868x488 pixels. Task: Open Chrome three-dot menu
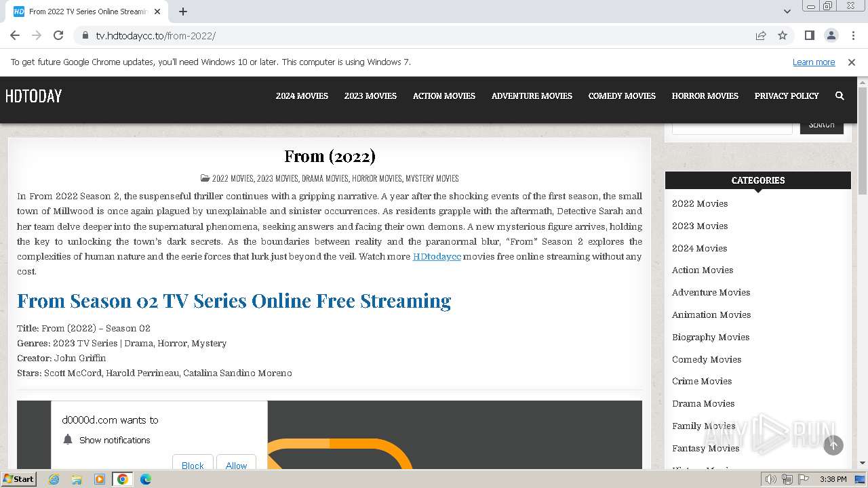click(853, 35)
